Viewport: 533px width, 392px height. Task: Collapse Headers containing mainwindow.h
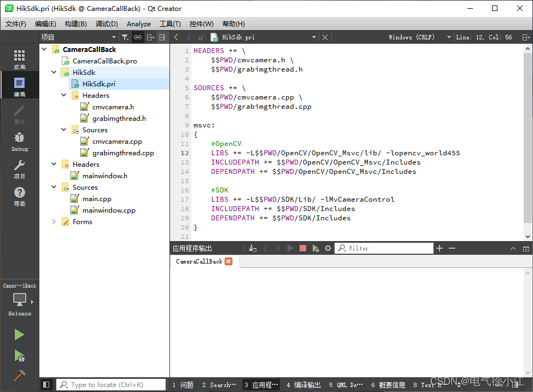click(x=54, y=164)
